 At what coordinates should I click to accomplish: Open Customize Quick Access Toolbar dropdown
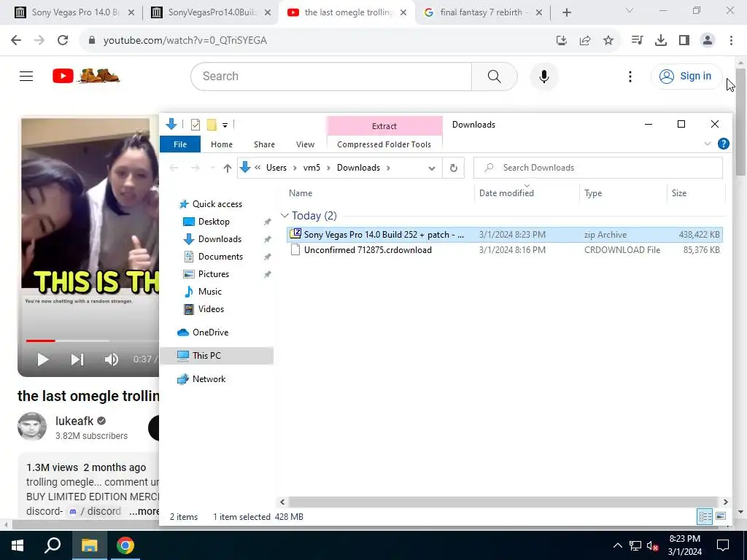coord(225,125)
